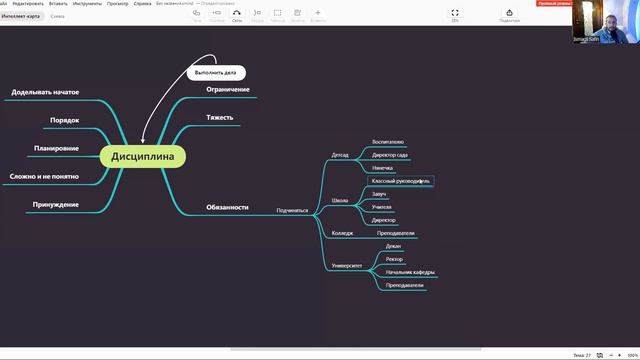The image size is (640, 360).
Task: Select the Колледж subtopic
Action: click(342, 233)
